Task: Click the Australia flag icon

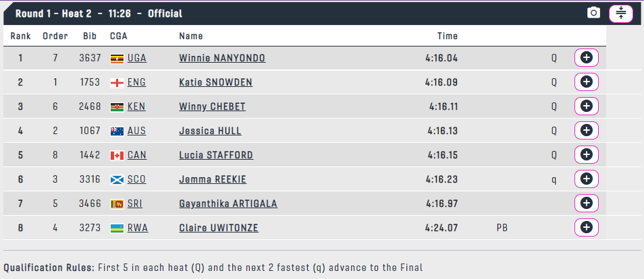Action: pyautogui.click(x=117, y=131)
